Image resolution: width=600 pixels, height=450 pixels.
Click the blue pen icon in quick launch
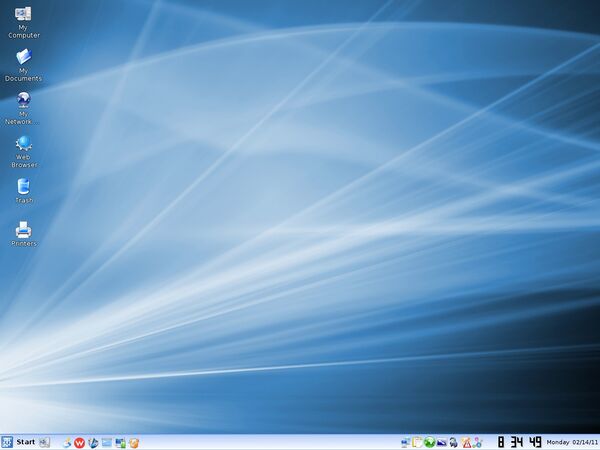(93, 442)
